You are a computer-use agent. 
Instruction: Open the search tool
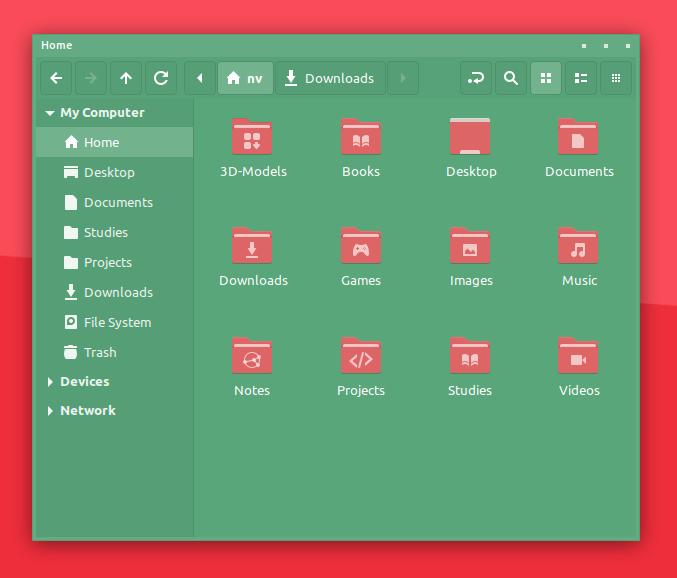tap(511, 78)
